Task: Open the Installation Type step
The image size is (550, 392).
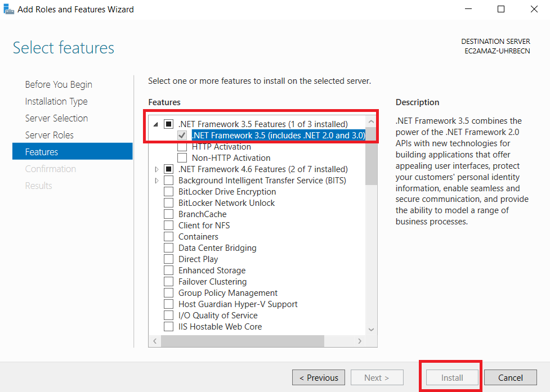Action: point(56,101)
